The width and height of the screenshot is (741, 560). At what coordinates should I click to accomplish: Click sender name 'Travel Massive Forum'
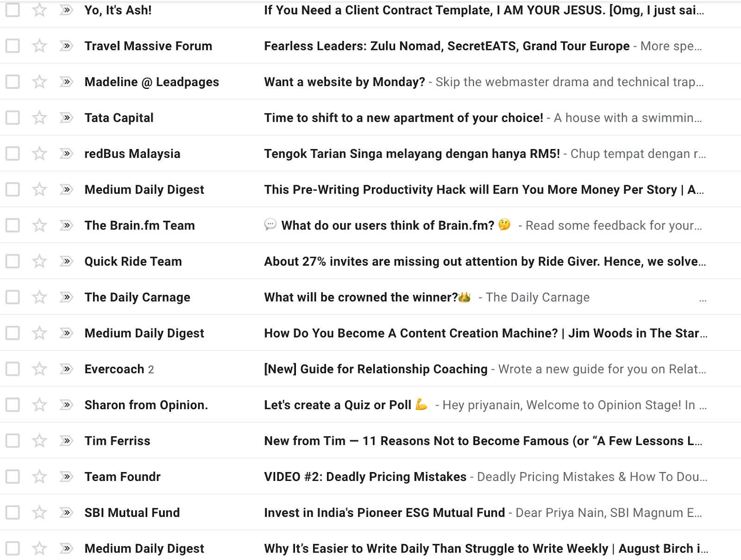[x=148, y=46]
